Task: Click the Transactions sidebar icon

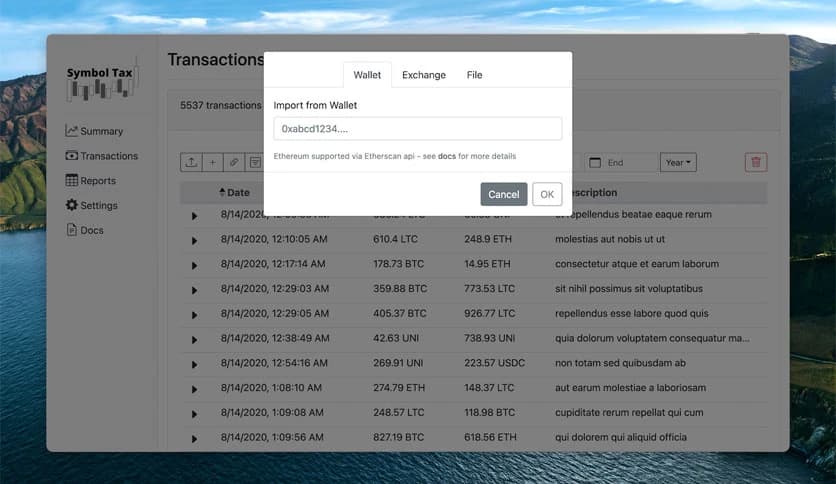Action: click(72, 156)
